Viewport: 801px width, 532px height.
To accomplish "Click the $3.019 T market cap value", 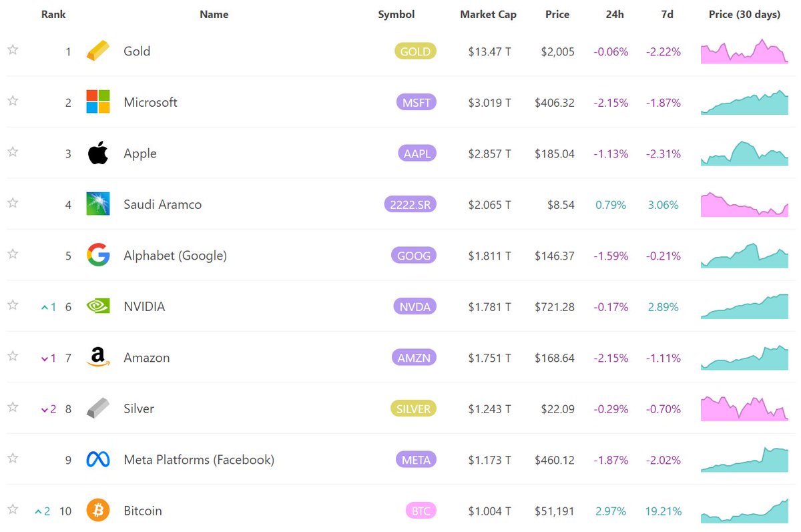I will [x=489, y=103].
